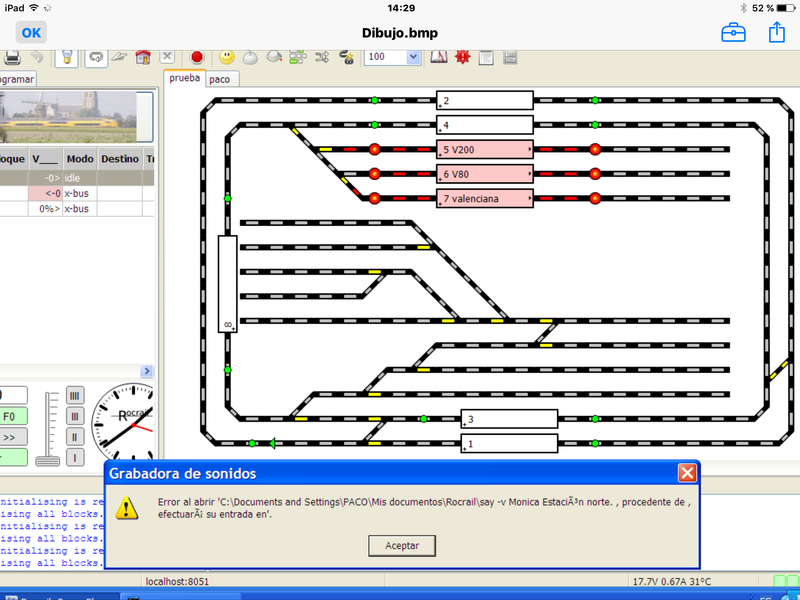800x600 pixels.
Task: Click the document page icon in toolbar
Action: [486, 57]
